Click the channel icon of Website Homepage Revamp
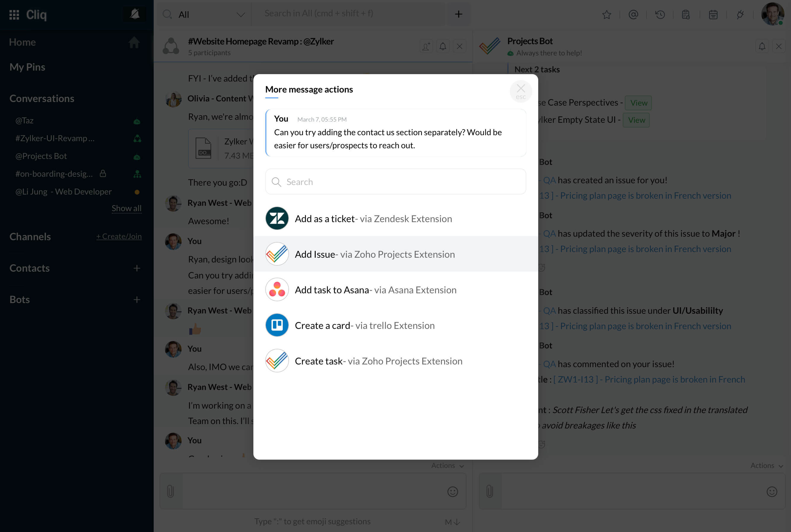Screen dimensions: 791x532 pos(171,46)
